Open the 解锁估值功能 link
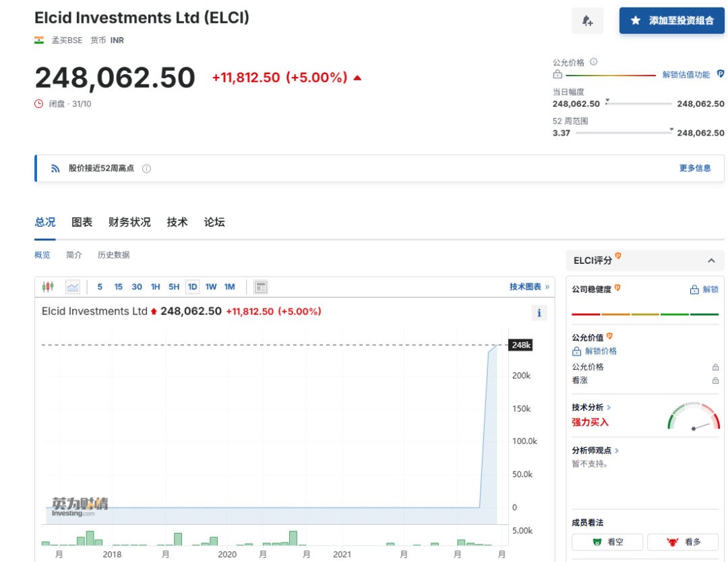This screenshot has height=562, width=728. click(686, 74)
